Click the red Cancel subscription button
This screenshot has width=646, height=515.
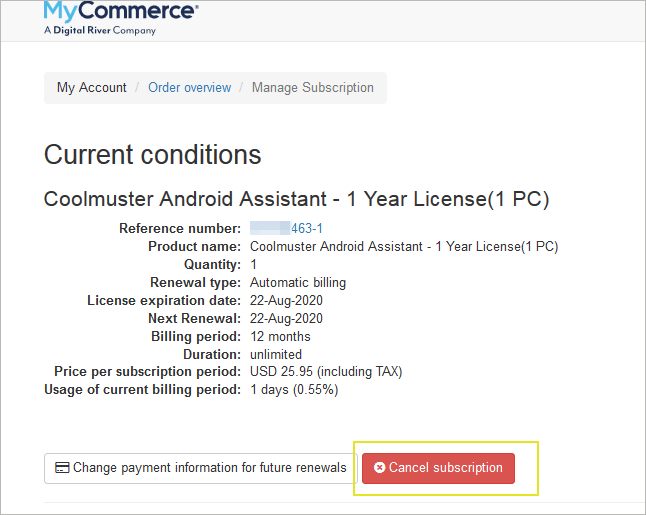coord(438,468)
